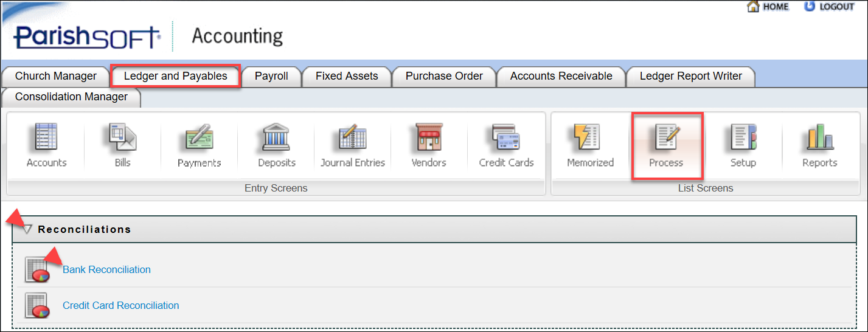868x332 pixels.
Task: Click the Bank Reconciliation row icon
Action: click(36, 270)
